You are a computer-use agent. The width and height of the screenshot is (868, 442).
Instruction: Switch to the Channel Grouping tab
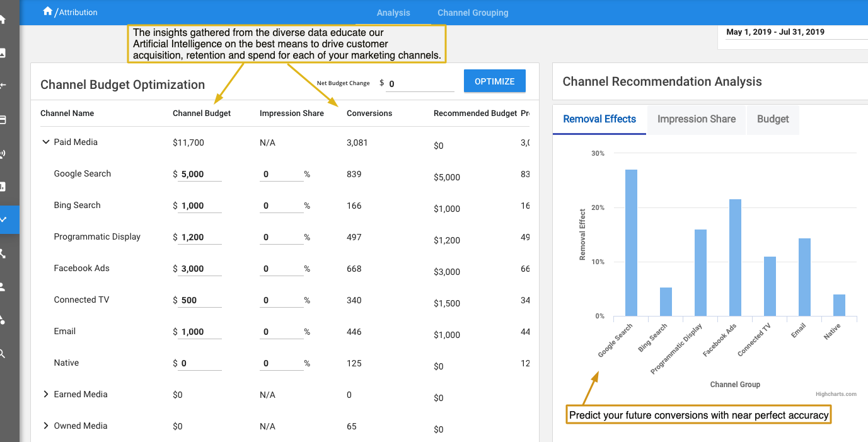[x=473, y=13]
